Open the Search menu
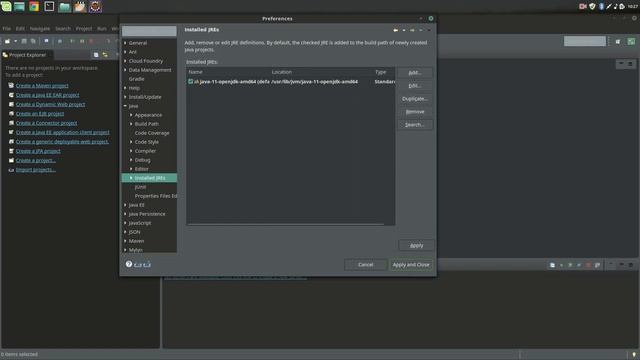The width and height of the screenshot is (640, 360). point(63,29)
